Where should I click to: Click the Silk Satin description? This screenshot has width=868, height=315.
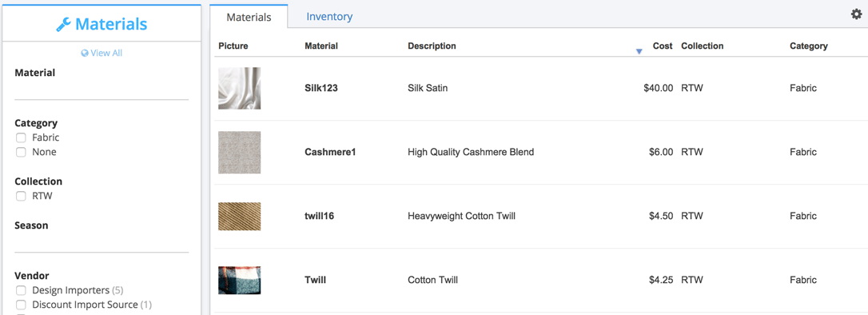pos(428,88)
